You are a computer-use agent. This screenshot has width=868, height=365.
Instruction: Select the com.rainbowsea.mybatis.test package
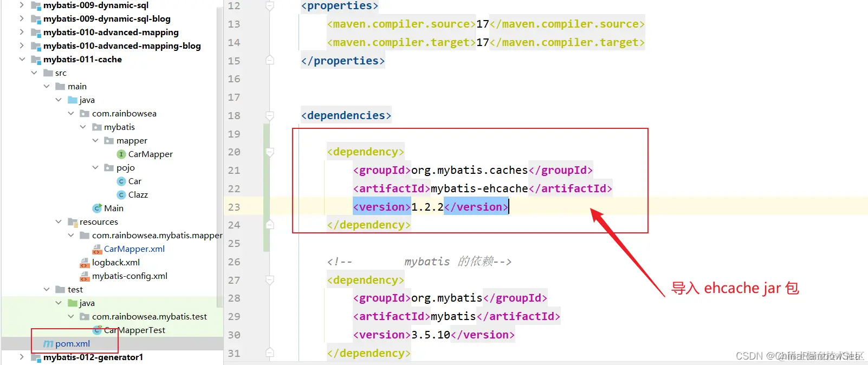coord(150,317)
